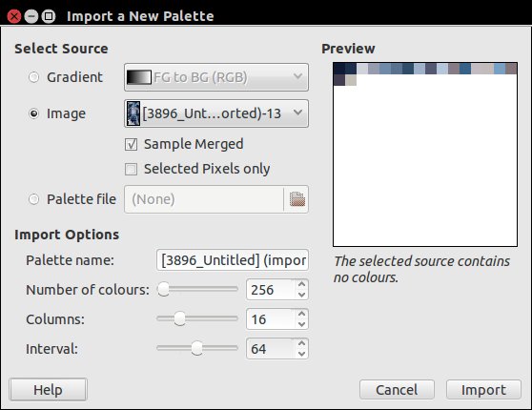Increase Columns with the up arrow
Image resolution: width=532 pixels, height=410 pixels.
tap(301, 314)
